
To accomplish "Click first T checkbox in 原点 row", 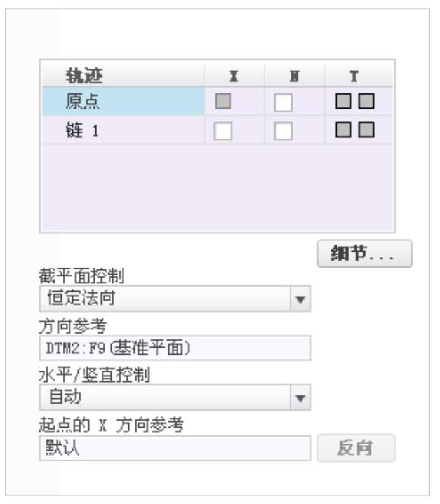I will click(343, 101).
